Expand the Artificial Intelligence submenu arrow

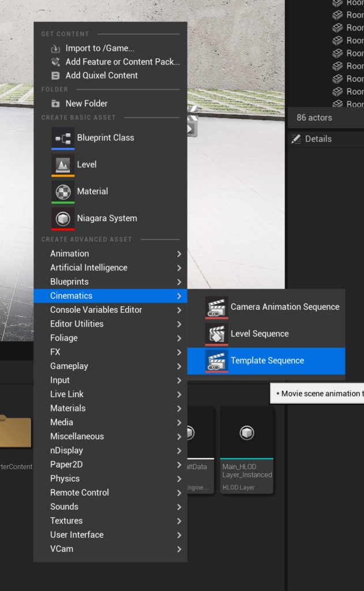179,268
